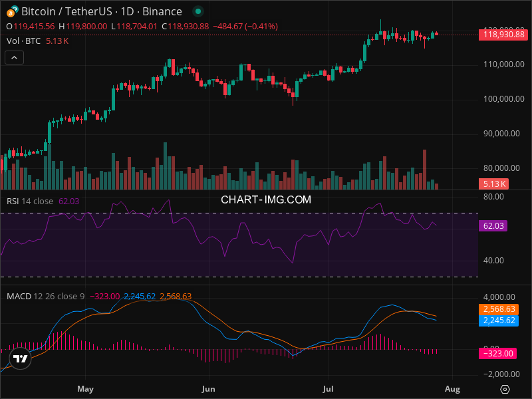Click the 4,000.00 MACD axis label
Screen dimensions: 532x399
[x=499, y=297]
